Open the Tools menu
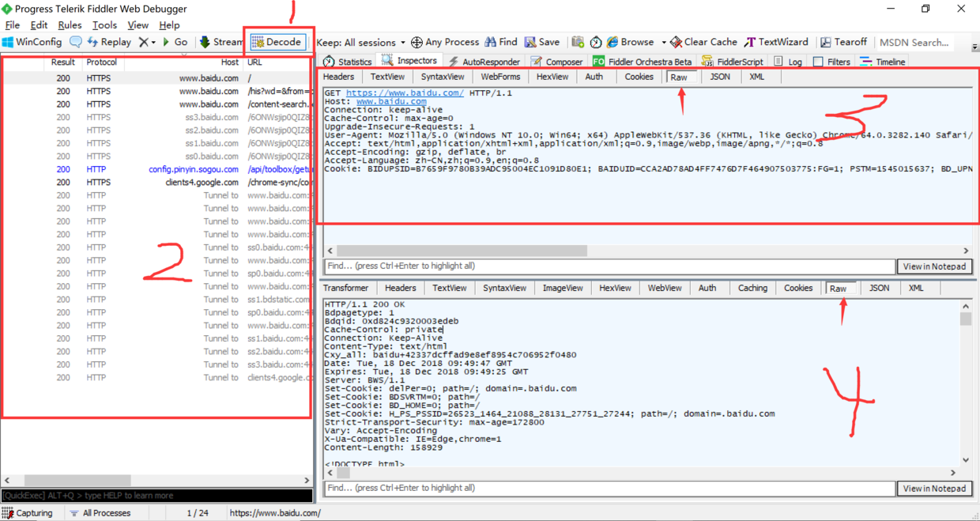Viewport: 980px width, 521px height. click(x=104, y=25)
